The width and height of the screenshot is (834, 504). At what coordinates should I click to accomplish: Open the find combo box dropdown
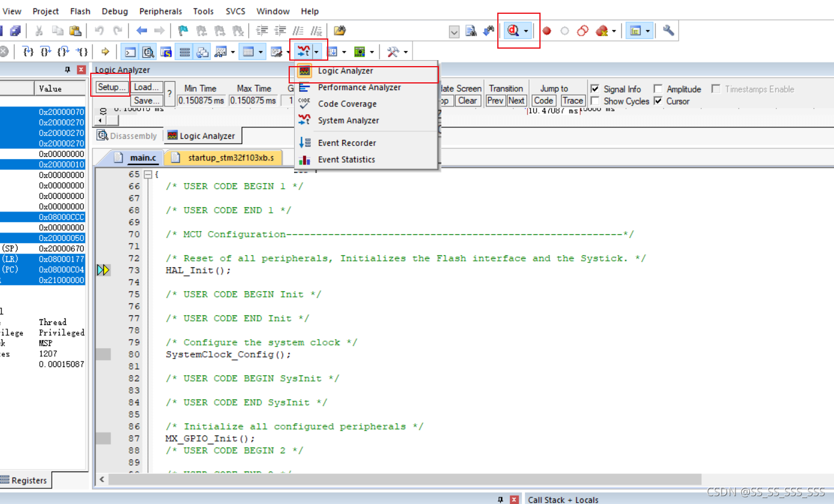(x=455, y=31)
